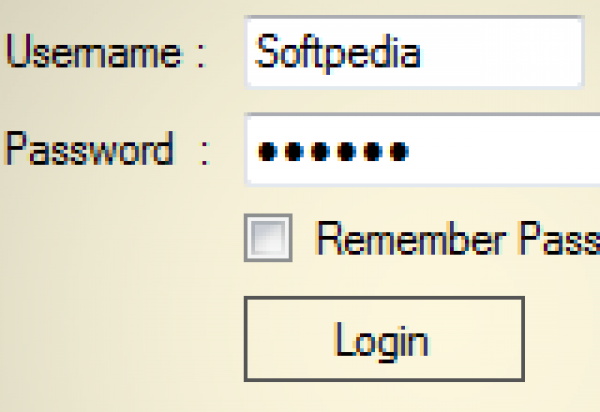The image size is (600, 412).
Task: Click before the S in Softpedia
Action: click(256, 51)
